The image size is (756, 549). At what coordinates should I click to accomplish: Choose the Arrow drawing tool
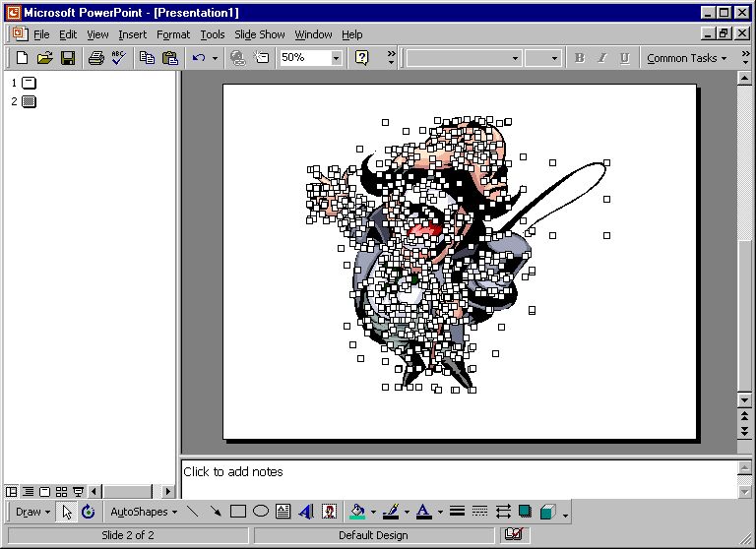[216, 512]
